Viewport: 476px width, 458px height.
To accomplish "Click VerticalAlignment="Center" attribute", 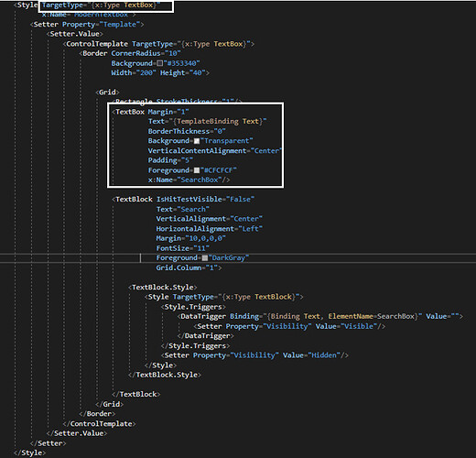I will click(210, 219).
